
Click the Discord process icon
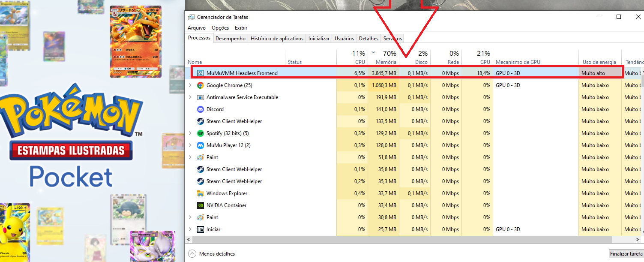(x=200, y=109)
